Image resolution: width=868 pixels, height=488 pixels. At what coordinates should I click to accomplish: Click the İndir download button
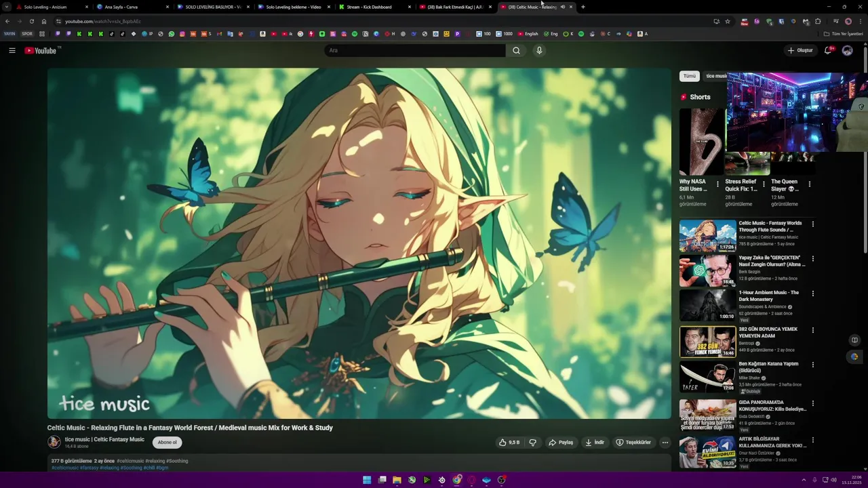pos(595,443)
